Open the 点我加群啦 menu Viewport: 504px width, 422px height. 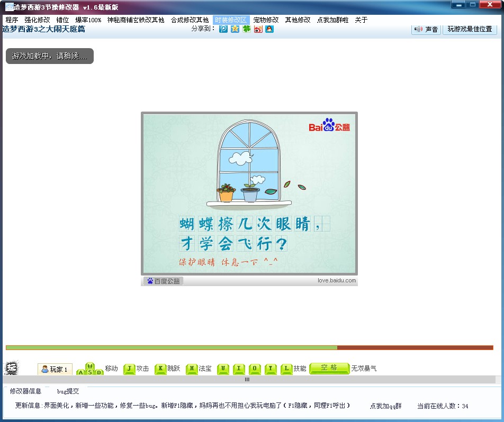click(332, 20)
